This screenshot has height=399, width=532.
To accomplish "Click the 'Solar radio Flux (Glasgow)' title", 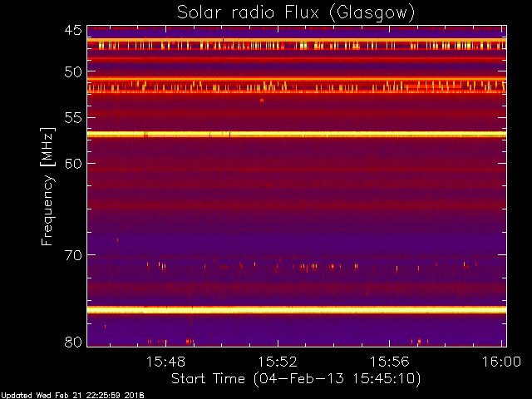I will pyautogui.click(x=296, y=12).
